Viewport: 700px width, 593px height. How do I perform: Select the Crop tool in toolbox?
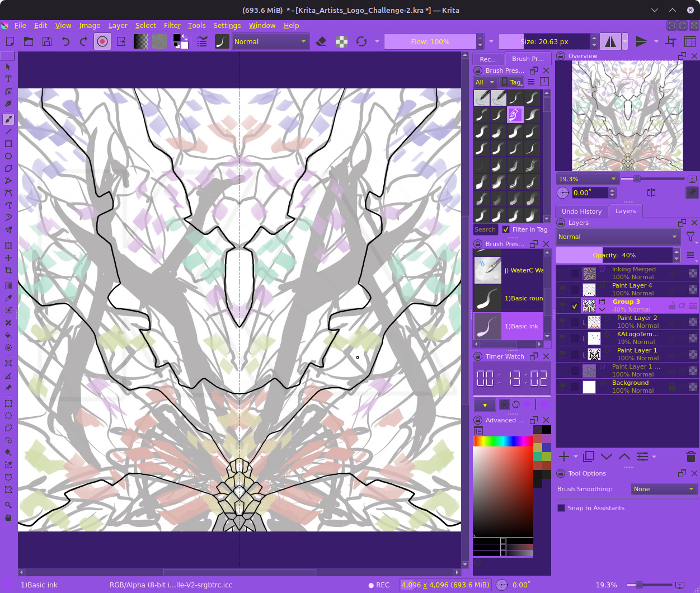[x=8, y=270]
